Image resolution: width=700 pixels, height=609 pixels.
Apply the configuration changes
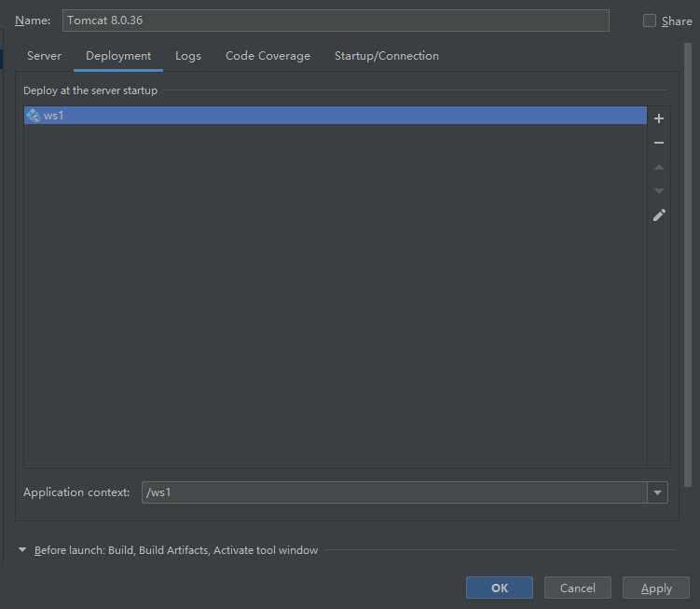coord(656,588)
